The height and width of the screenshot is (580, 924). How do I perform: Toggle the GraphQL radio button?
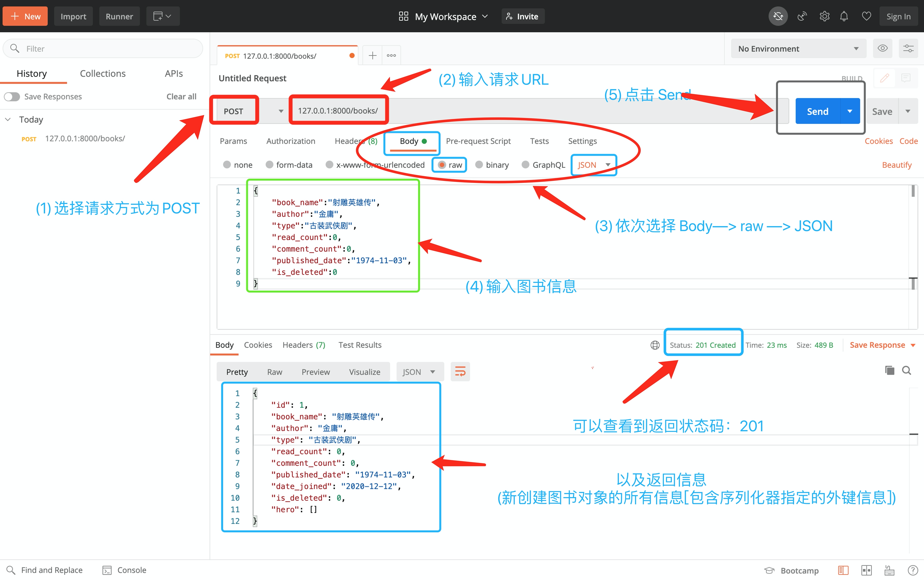(525, 165)
